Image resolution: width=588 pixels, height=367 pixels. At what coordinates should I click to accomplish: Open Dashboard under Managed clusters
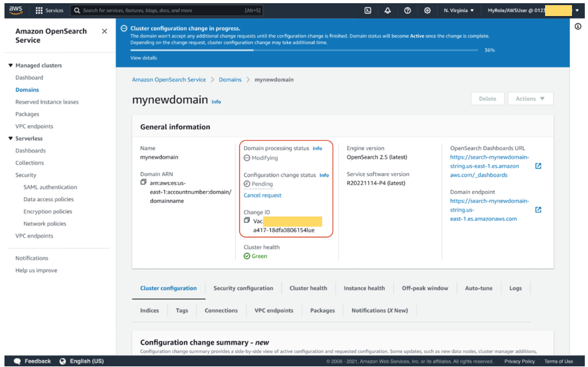(29, 77)
